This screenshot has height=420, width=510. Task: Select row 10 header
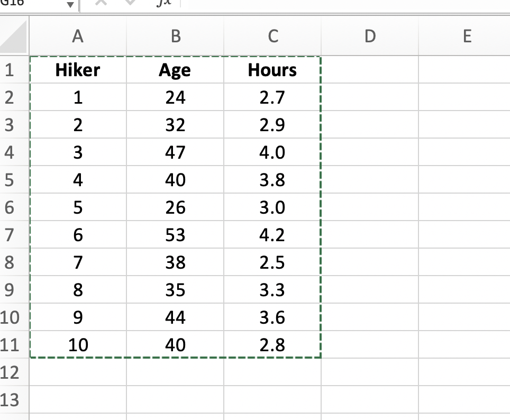tap(14, 317)
